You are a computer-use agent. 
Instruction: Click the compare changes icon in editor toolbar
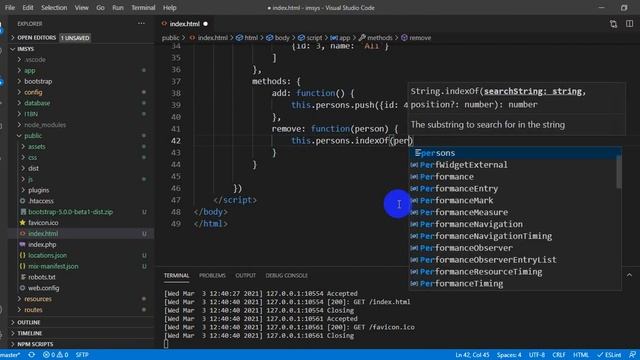click(x=613, y=24)
